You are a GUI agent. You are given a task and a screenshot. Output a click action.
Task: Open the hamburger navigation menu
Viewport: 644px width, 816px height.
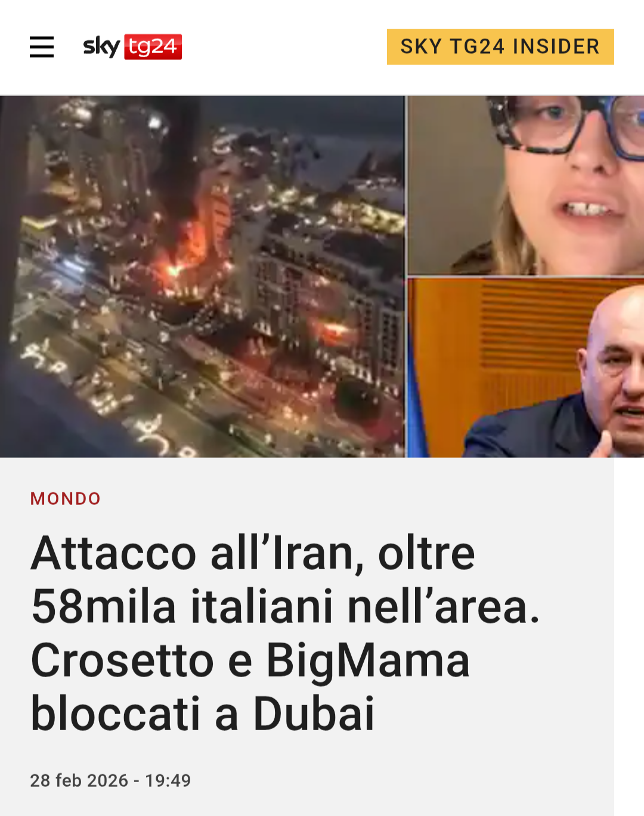tap(42, 46)
